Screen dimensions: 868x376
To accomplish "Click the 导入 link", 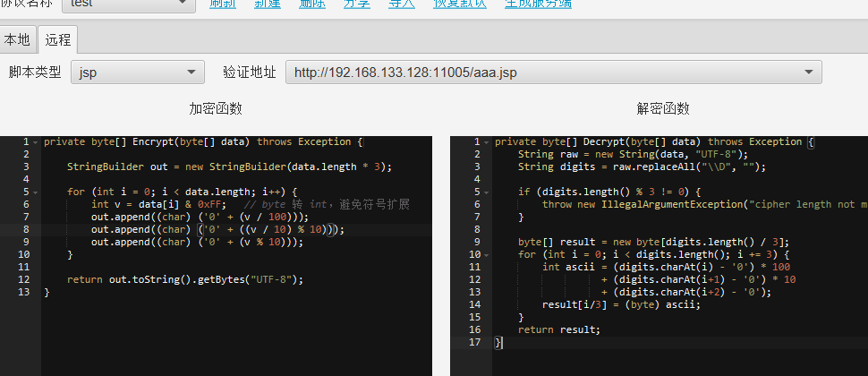I will (x=402, y=4).
